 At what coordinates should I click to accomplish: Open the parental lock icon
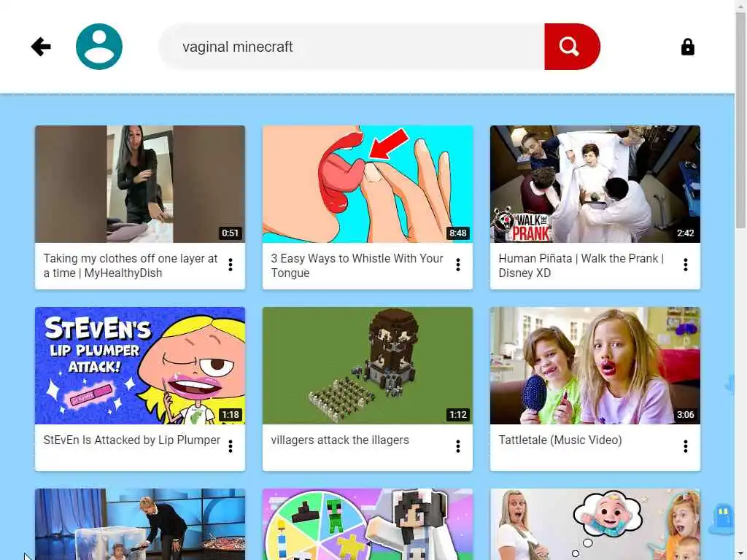687,47
